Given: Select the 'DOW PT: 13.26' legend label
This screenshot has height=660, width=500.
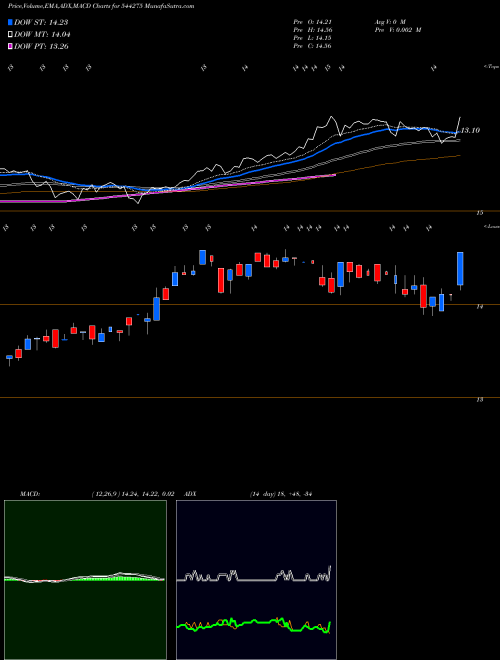Looking at the screenshot, I should (x=41, y=46).
